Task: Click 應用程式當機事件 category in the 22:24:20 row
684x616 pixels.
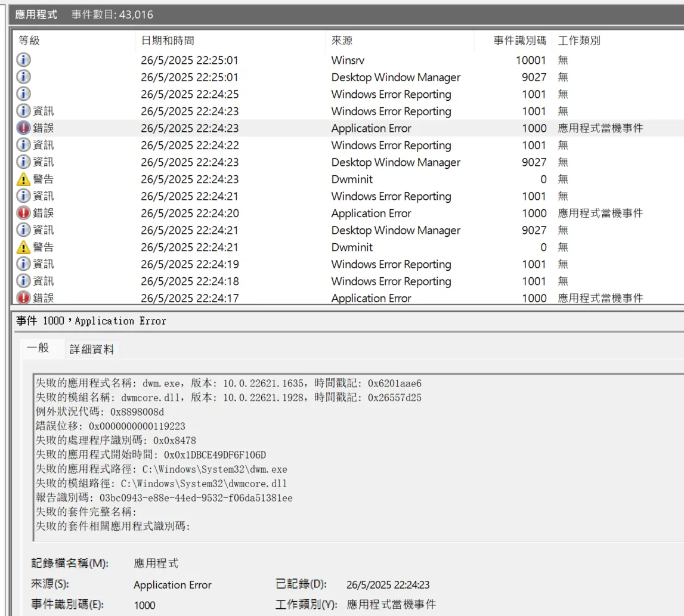Action: point(601,213)
